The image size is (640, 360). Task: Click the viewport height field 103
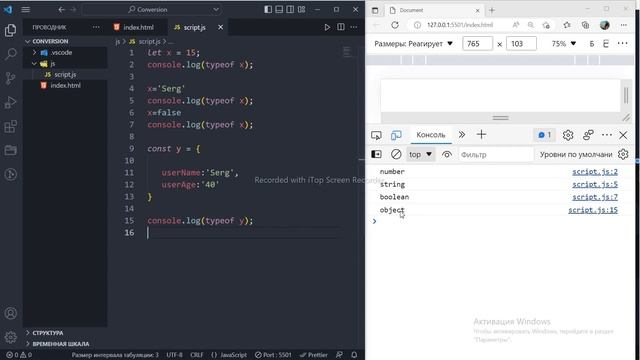[521, 44]
